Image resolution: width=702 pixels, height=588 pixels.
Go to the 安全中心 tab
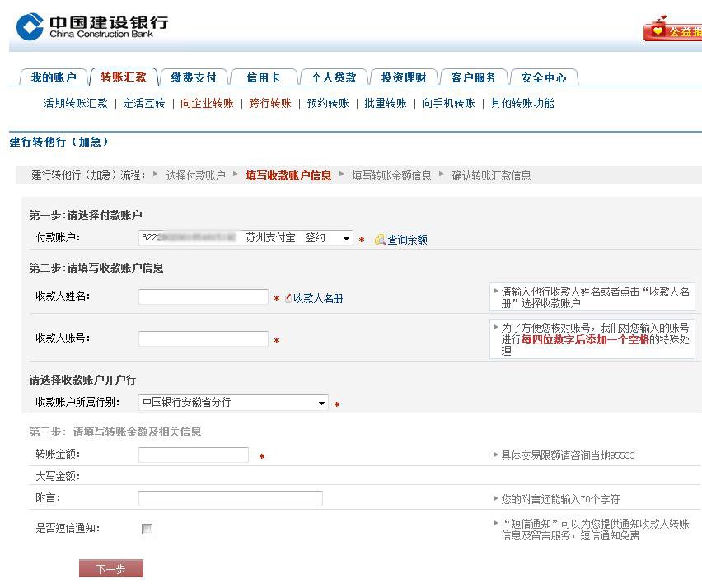click(x=544, y=77)
